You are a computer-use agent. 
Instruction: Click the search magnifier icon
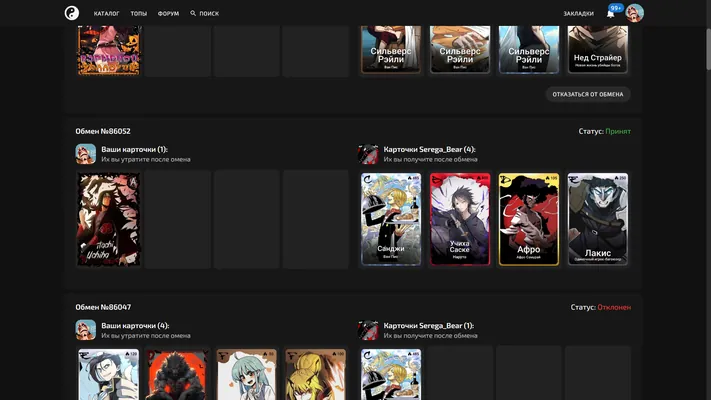[x=193, y=14]
